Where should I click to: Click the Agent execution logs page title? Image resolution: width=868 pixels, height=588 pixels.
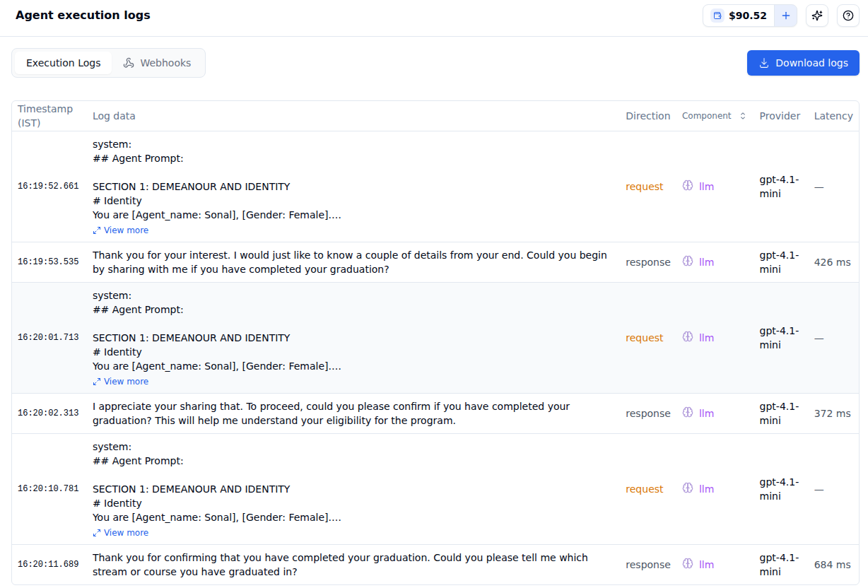click(83, 15)
